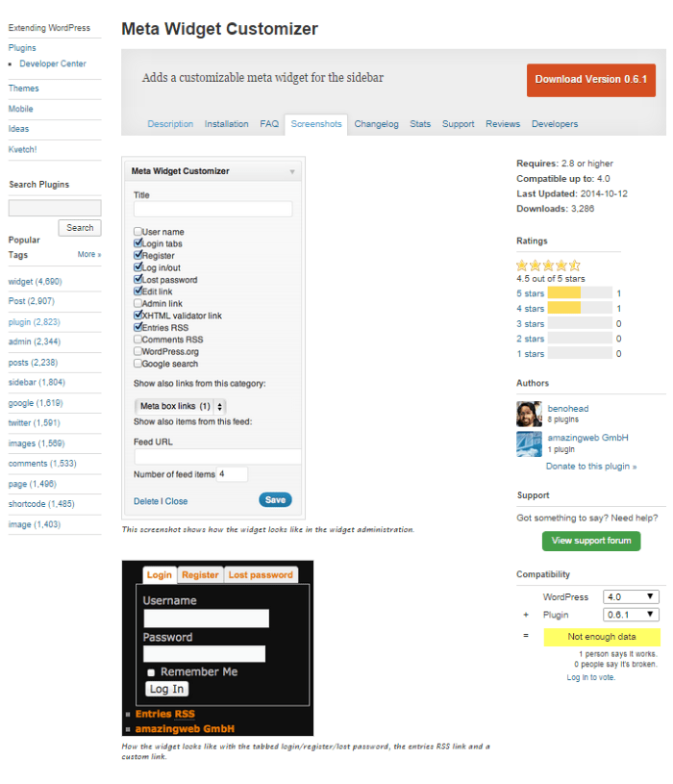Enable the Admin link checkbox

click(137, 303)
